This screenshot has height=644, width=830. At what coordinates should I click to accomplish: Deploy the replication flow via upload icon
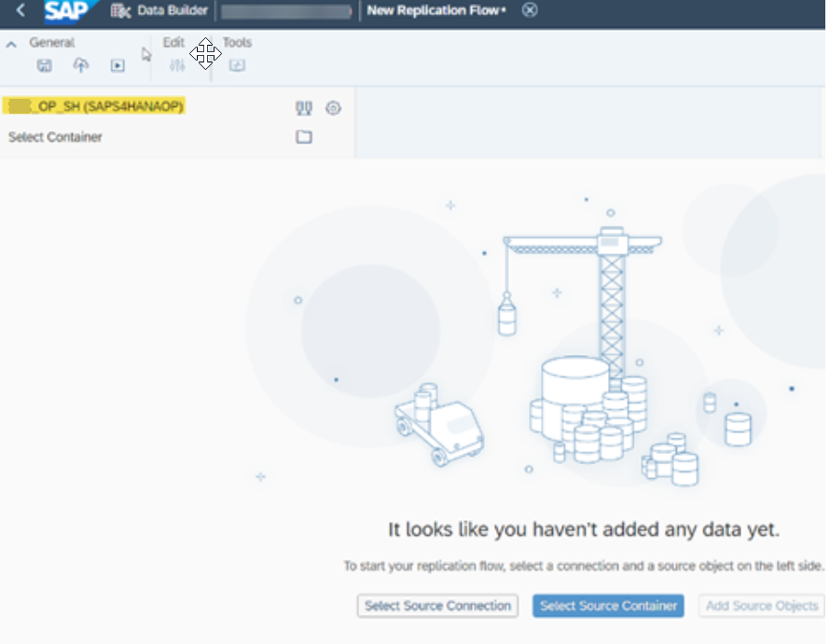pyautogui.click(x=80, y=65)
